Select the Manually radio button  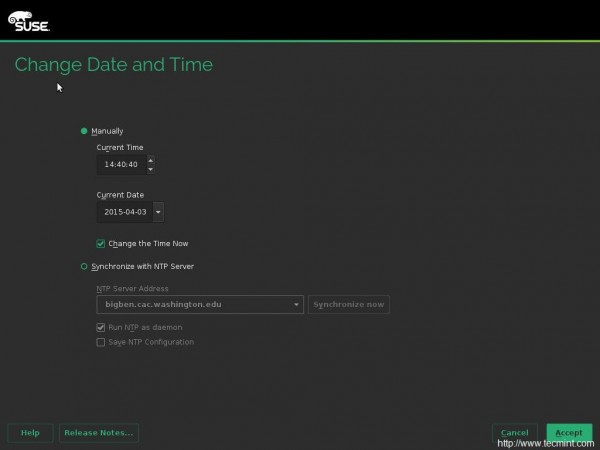[x=84, y=131]
